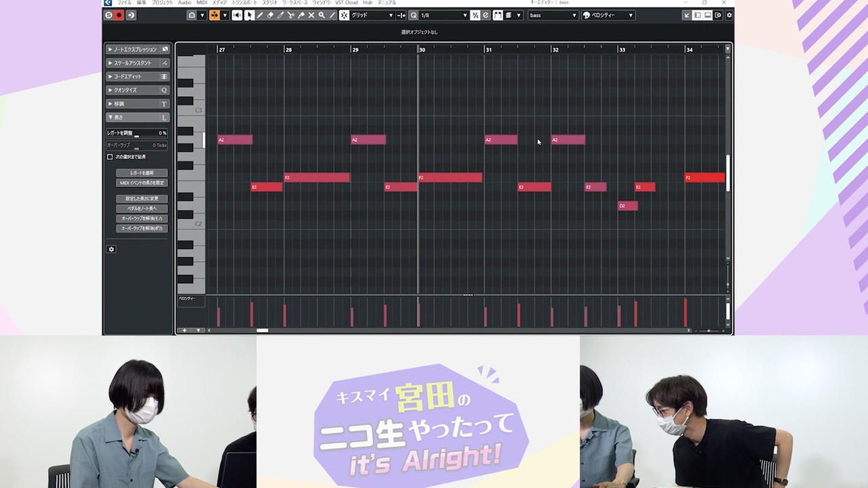The image size is (868, 488).
Task: Open the ファイル menu
Action: [x=124, y=3]
